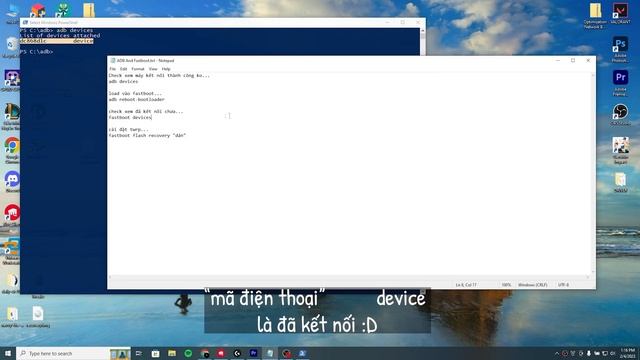
Task: Open the Edit menu in Notepad
Action: [x=123, y=69]
